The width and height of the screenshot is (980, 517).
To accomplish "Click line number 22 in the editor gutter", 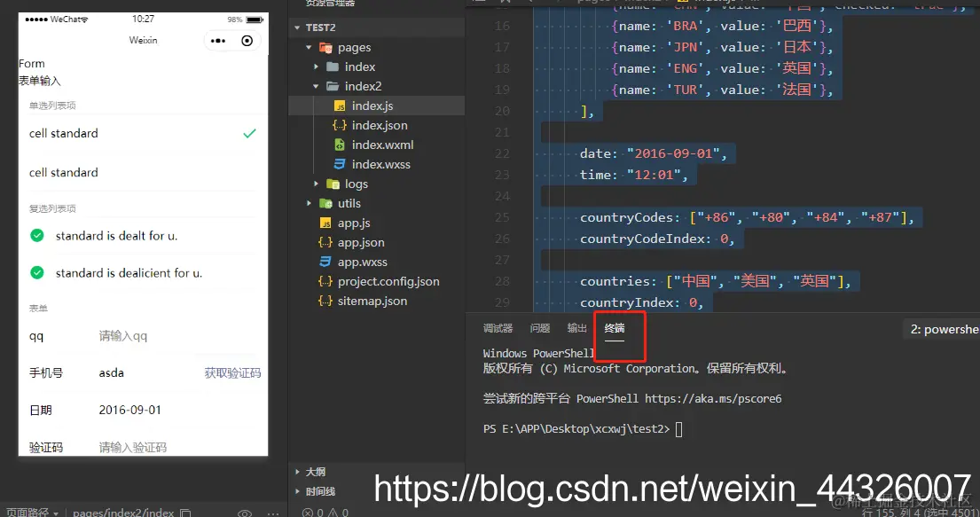I will [x=502, y=153].
